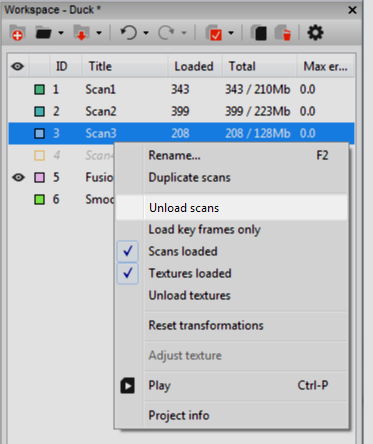Image resolution: width=373 pixels, height=444 pixels.
Task: Expand the open folder dropdown arrow
Action: coord(61,33)
